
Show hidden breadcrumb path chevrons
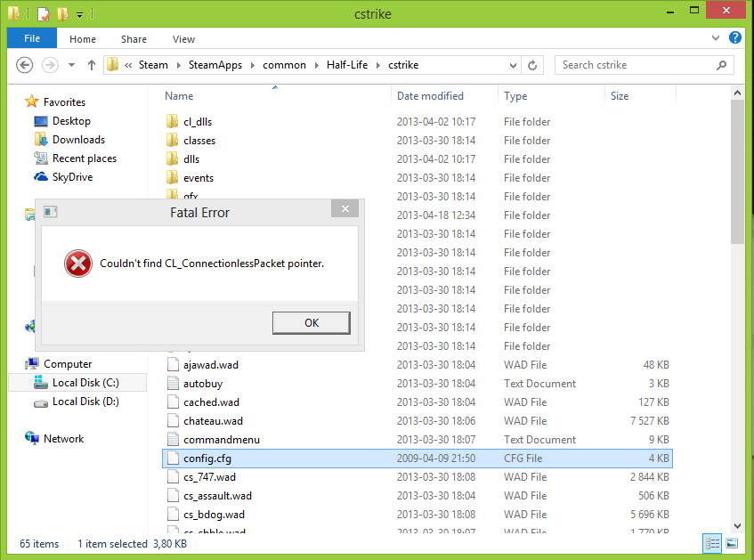(128, 65)
